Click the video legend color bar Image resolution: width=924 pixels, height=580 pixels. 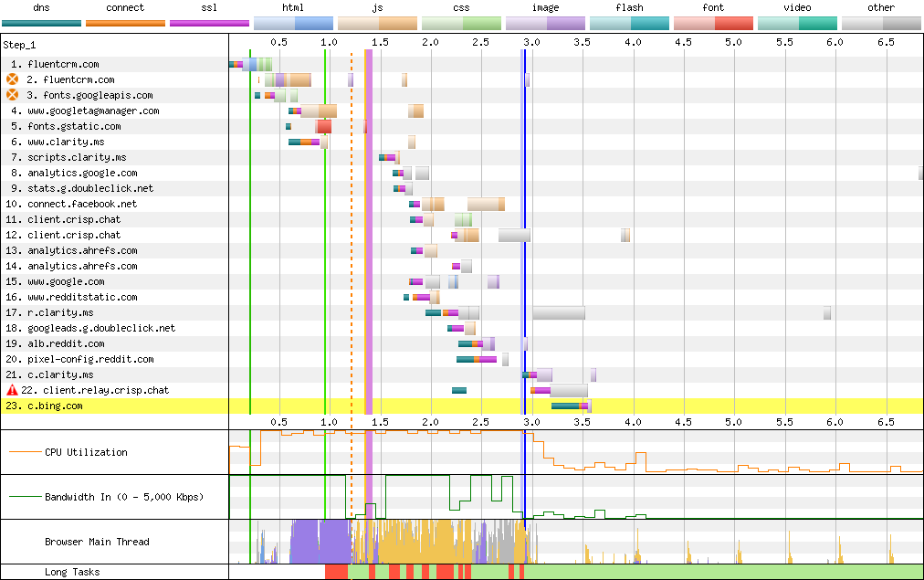point(797,24)
